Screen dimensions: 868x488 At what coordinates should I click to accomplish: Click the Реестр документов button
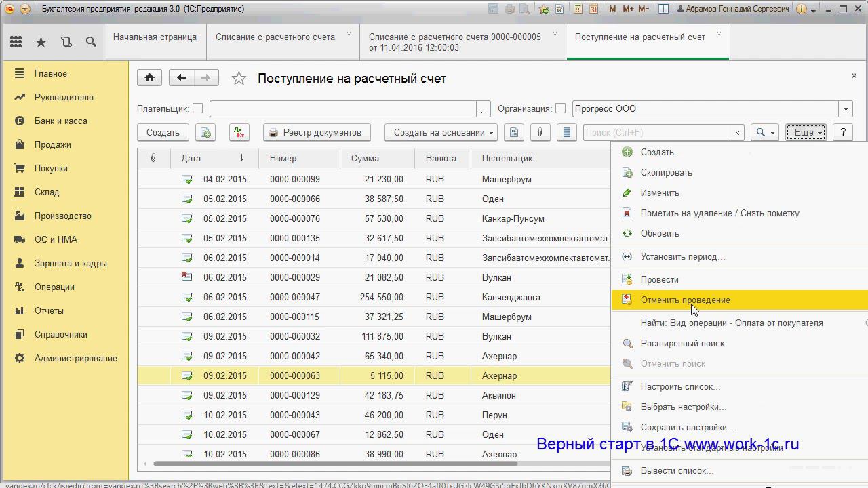[315, 133]
